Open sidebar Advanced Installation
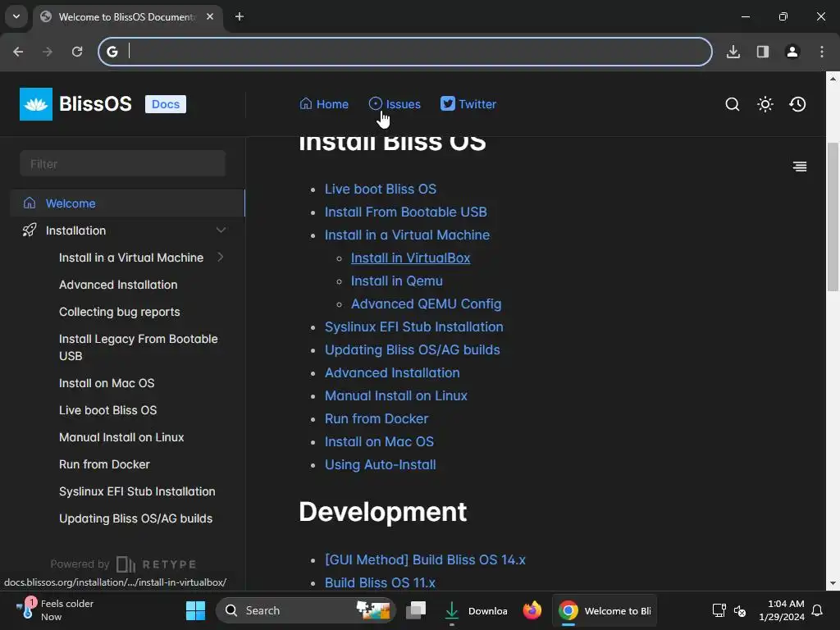 click(118, 285)
